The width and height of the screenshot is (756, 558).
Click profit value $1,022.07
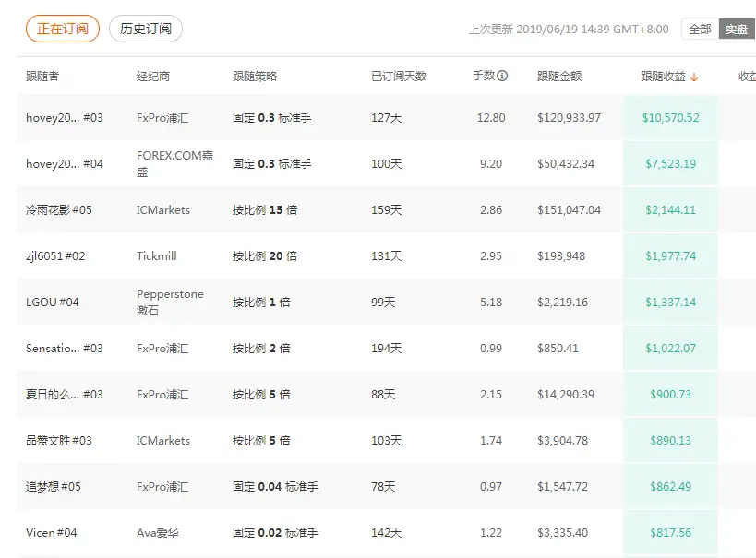click(x=671, y=349)
